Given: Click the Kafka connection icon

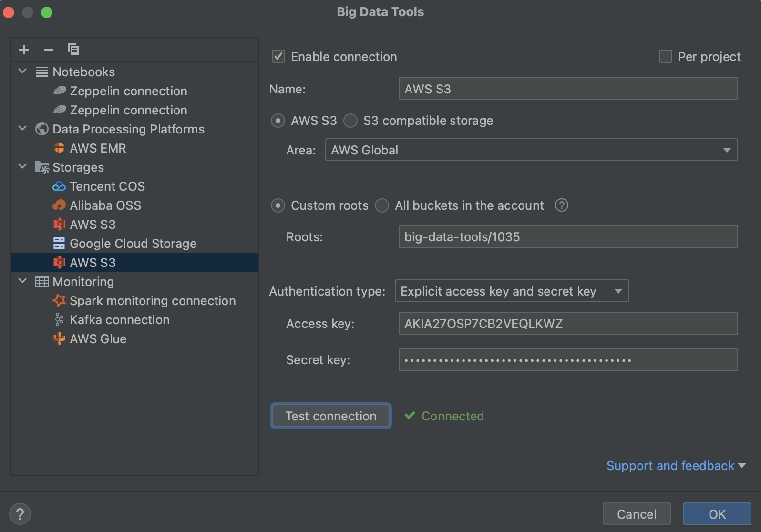Looking at the screenshot, I should tap(59, 320).
